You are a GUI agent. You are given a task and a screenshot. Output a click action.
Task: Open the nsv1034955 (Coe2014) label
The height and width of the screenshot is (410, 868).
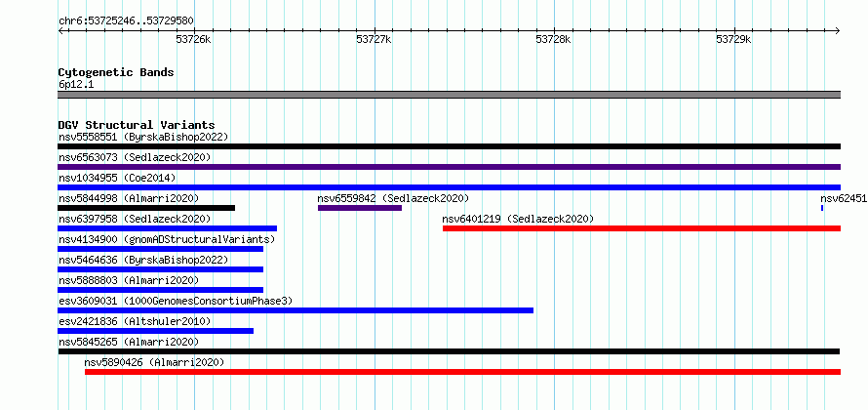(x=117, y=178)
